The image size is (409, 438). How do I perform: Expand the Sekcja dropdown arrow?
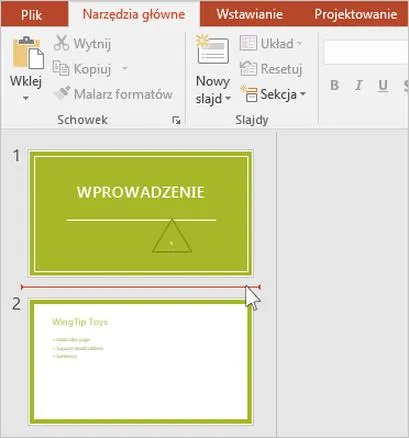(303, 94)
